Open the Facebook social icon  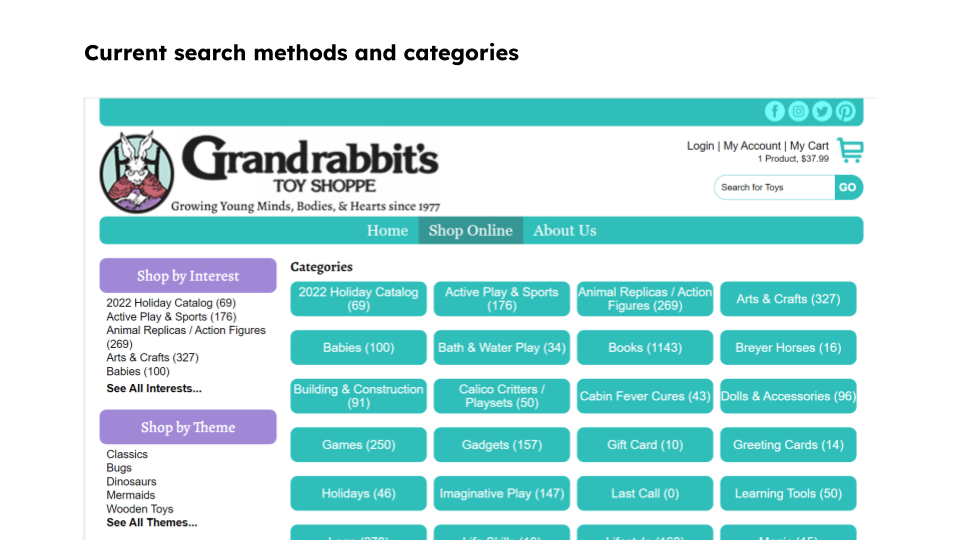774,111
